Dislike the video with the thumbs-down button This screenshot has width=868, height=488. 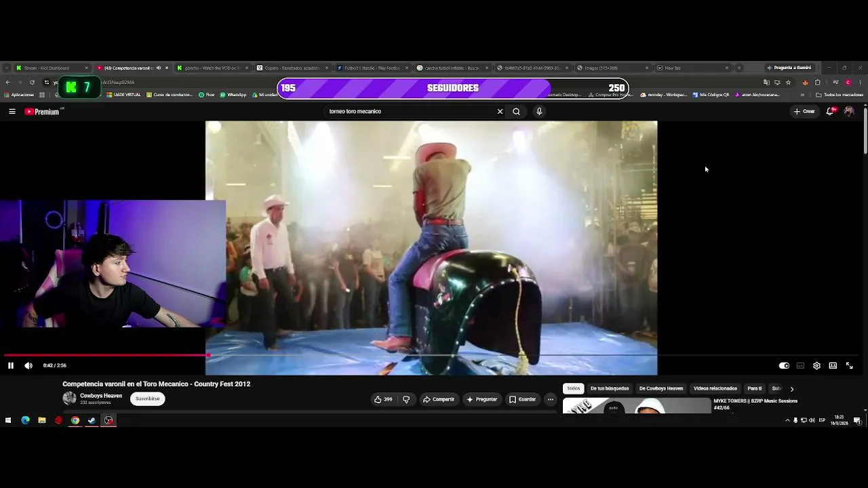point(406,399)
